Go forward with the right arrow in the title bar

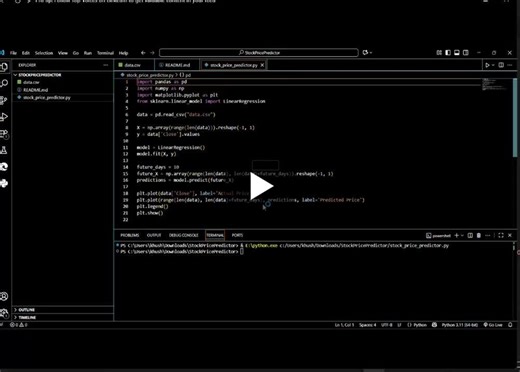(152, 53)
